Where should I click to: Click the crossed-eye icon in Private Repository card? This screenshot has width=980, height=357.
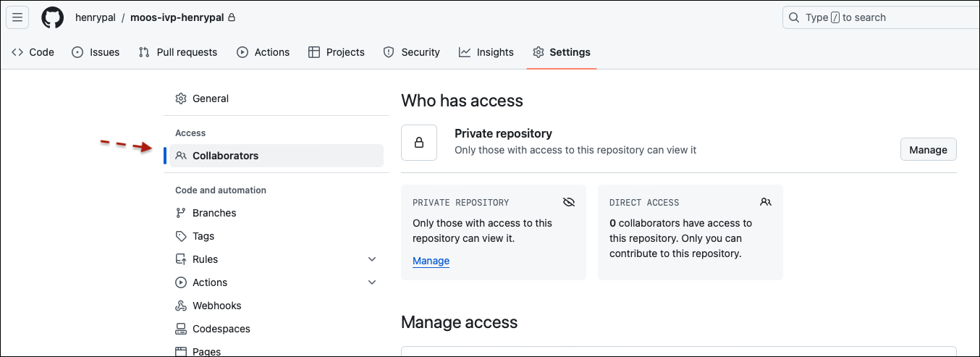569,202
